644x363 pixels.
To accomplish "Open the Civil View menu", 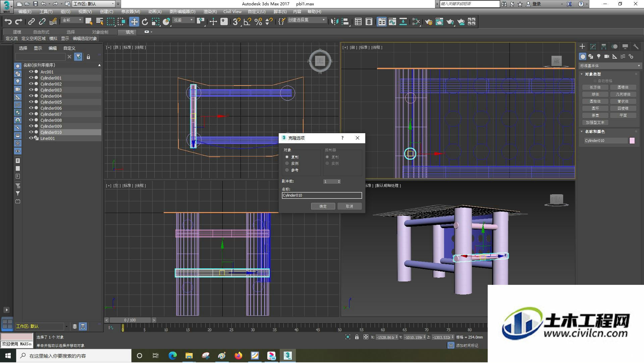I will [x=232, y=12].
